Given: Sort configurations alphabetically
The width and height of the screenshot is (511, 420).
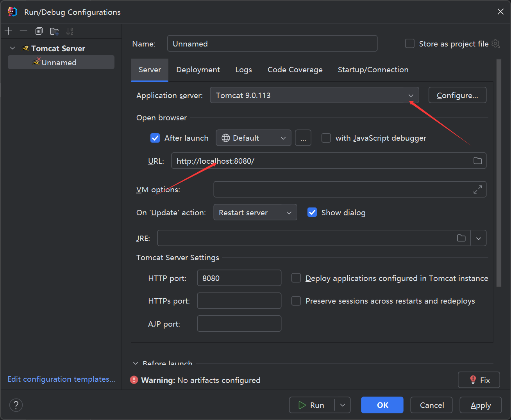Looking at the screenshot, I should point(70,31).
